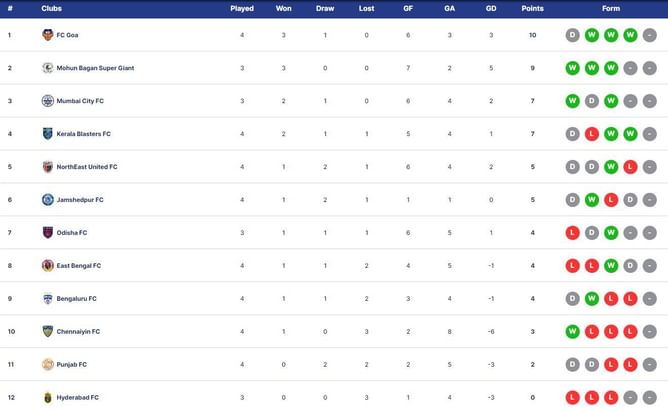Click the Jamshedpur FC crest
Screen dimensions: 668x410
click(47, 200)
